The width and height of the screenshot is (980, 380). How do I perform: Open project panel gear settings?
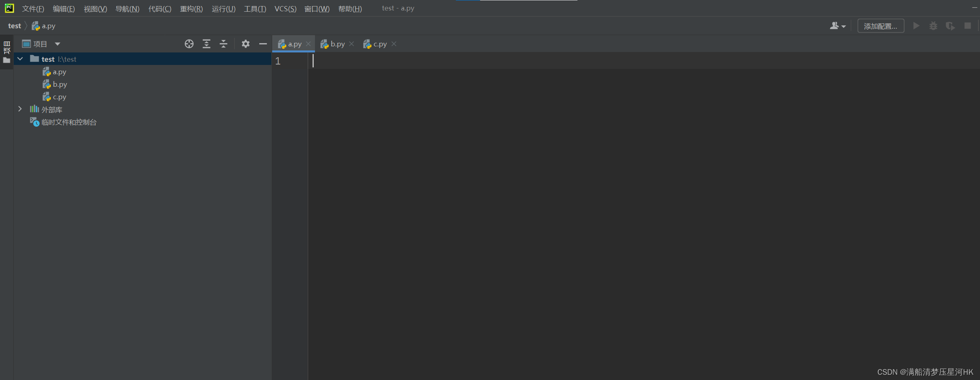[246, 44]
